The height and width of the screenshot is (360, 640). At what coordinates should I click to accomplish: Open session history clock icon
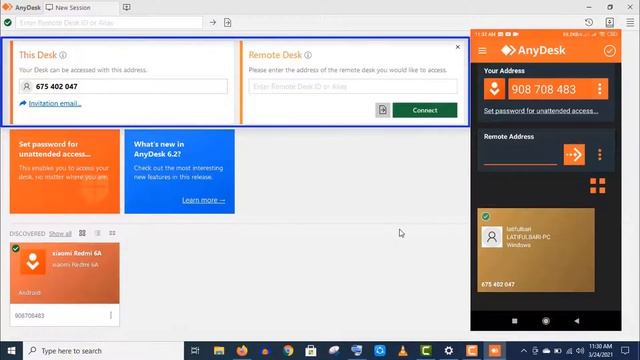tap(589, 22)
